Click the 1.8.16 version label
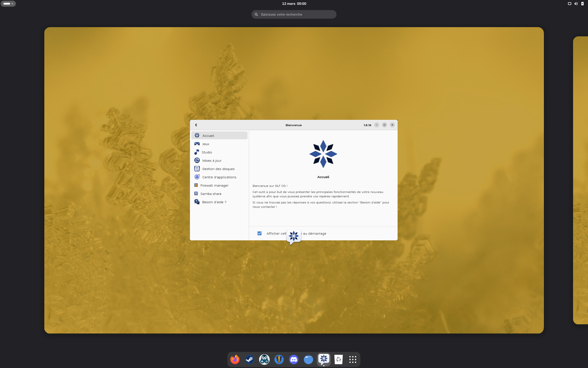 coord(367,125)
